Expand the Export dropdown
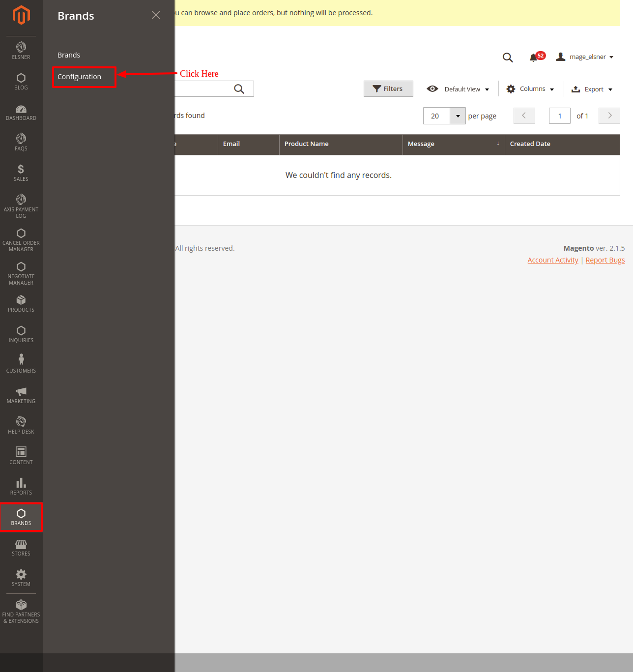Image resolution: width=633 pixels, height=672 pixels. [x=592, y=89]
